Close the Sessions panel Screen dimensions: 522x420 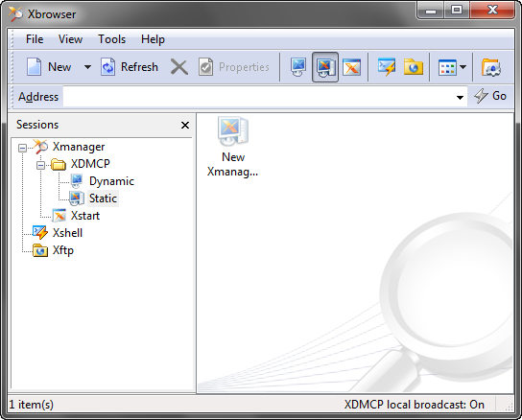[x=185, y=125]
